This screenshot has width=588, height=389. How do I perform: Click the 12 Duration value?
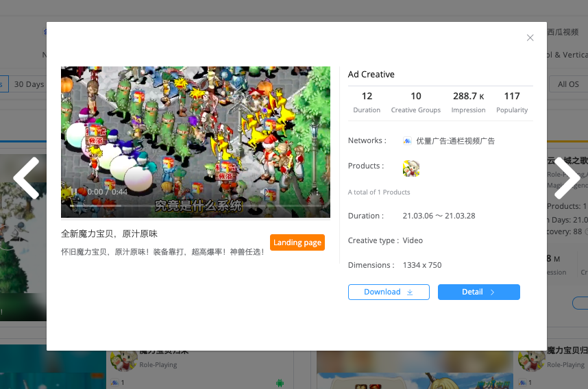pyautogui.click(x=367, y=97)
